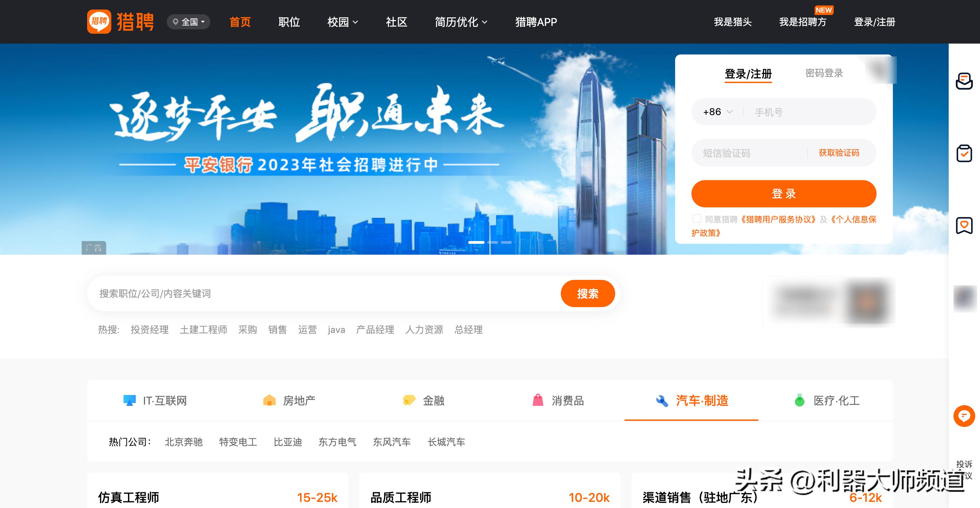The height and width of the screenshot is (508, 980).
Task: Select the 消费品 shopping bag icon tab
Action: [x=538, y=400]
